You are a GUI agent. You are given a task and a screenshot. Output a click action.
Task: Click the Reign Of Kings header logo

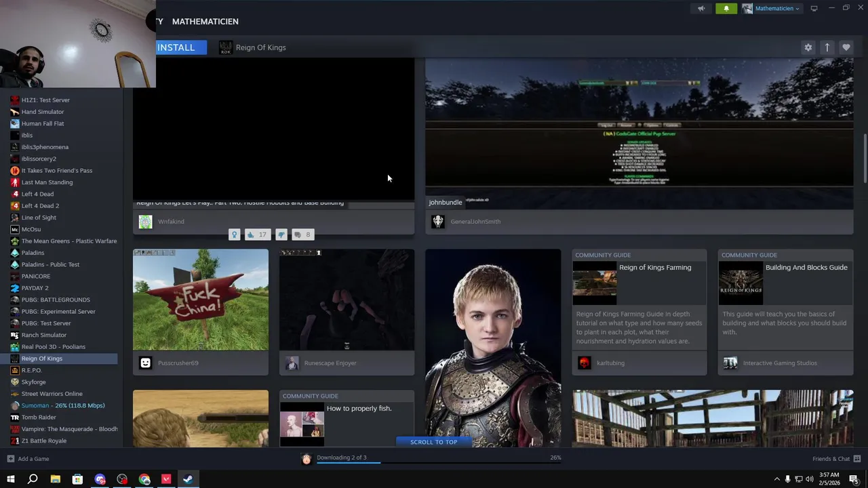point(226,47)
